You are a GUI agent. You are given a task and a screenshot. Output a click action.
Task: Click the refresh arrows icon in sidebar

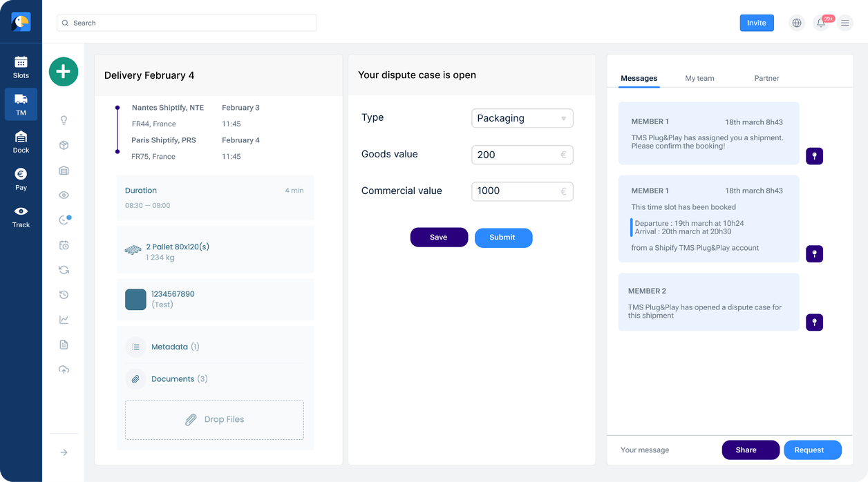(x=64, y=270)
